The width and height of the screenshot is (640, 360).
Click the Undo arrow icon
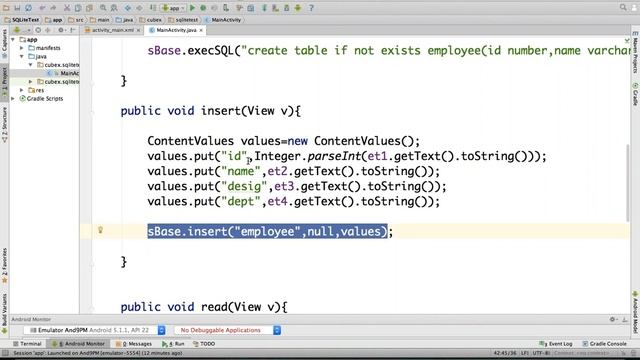click(42, 8)
